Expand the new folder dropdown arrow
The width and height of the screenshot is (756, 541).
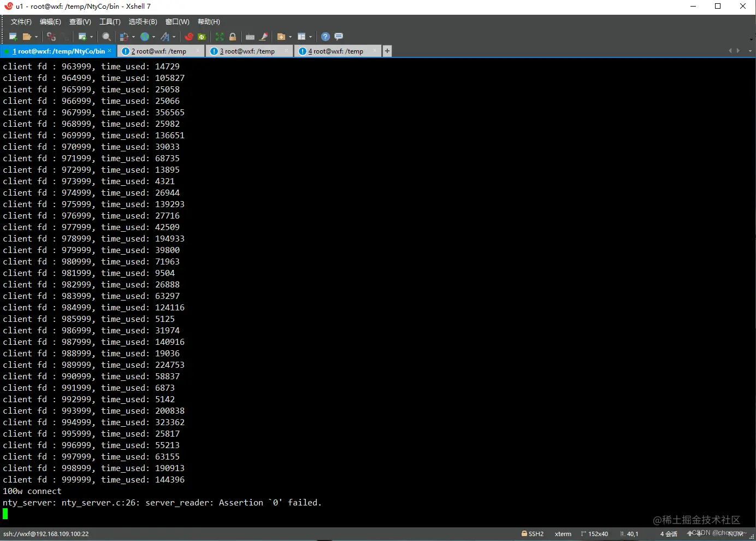pos(290,37)
